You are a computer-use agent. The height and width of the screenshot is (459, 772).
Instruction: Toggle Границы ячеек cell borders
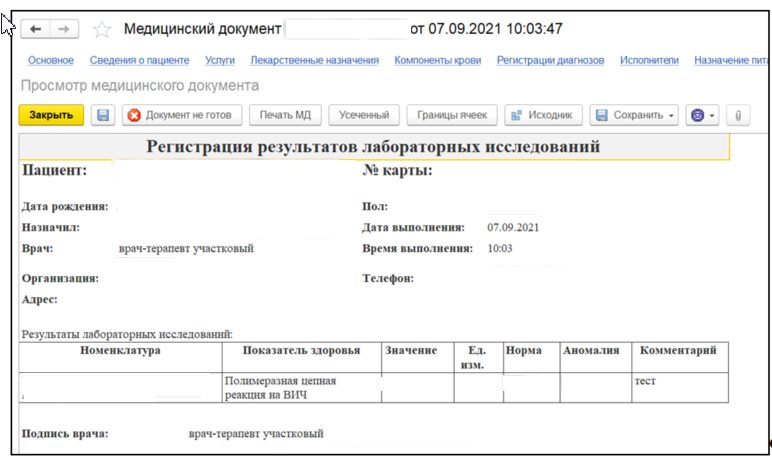(452, 115)
